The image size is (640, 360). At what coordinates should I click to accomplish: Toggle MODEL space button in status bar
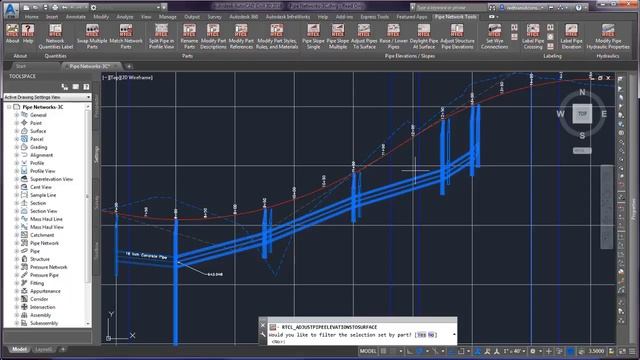(x=368, y=351)
